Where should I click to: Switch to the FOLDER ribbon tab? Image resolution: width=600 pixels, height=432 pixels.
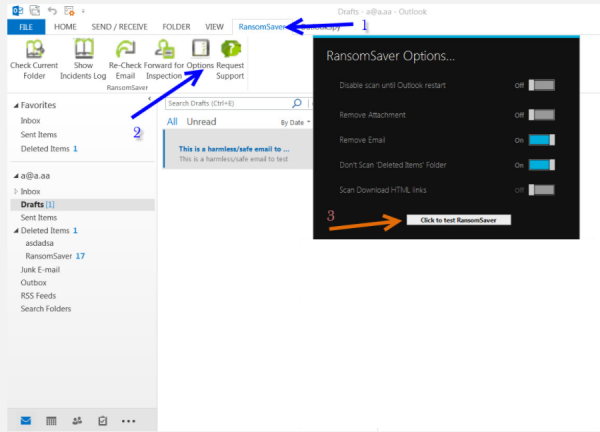click(176, 27)
